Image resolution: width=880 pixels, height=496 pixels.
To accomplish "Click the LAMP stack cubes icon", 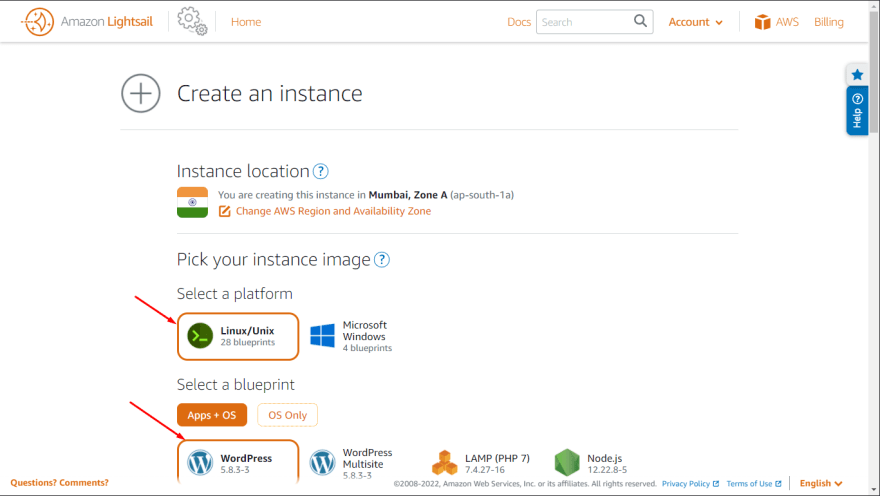I will click(x=444, y=463).
